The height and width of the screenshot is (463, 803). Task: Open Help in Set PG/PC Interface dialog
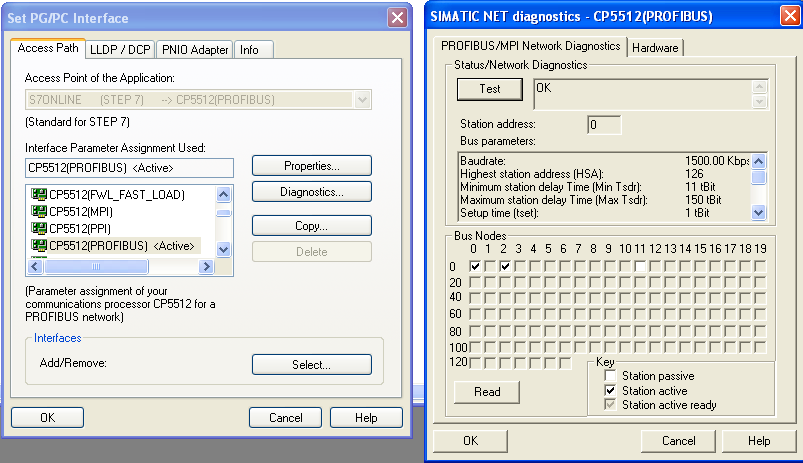[366, 417]
